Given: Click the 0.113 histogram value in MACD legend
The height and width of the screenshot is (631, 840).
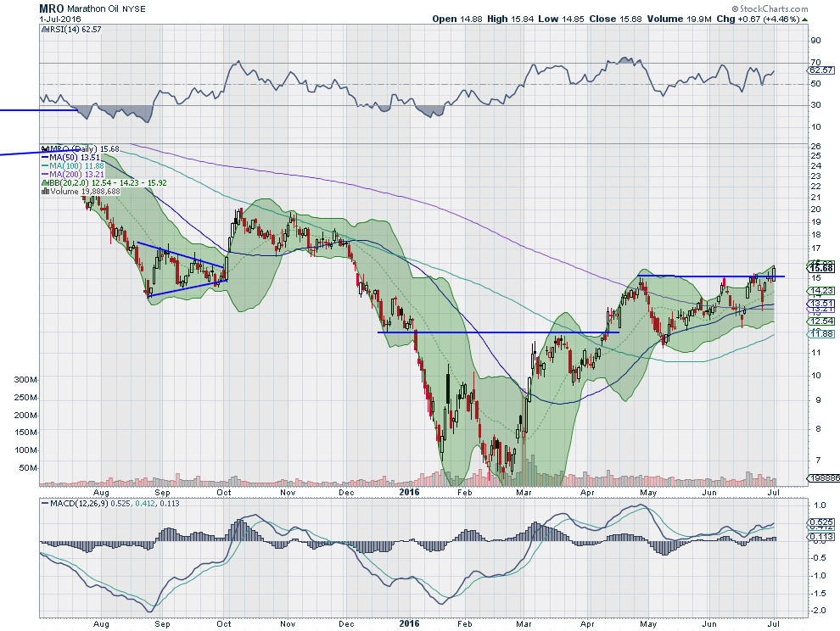Looking at the screenshot, I should click(x=170, y=504).
